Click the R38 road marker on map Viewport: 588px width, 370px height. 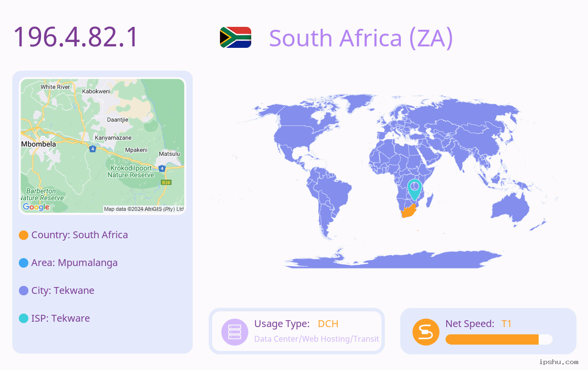166,183
